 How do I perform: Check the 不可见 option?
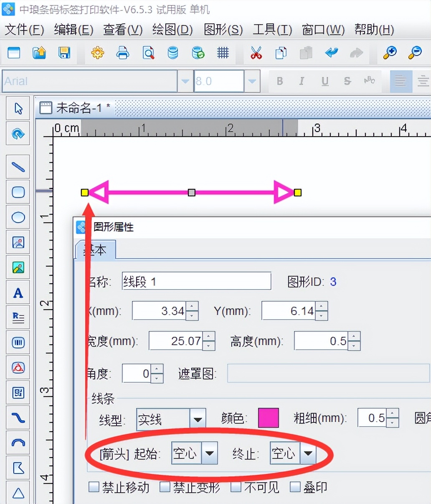[x=236, y=487]
